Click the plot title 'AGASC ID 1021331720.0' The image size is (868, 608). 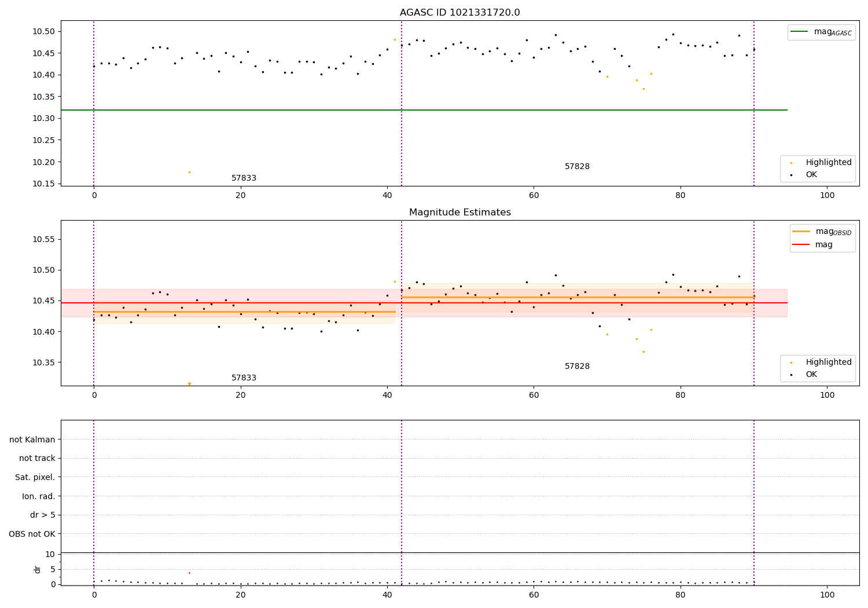(459, 13)
